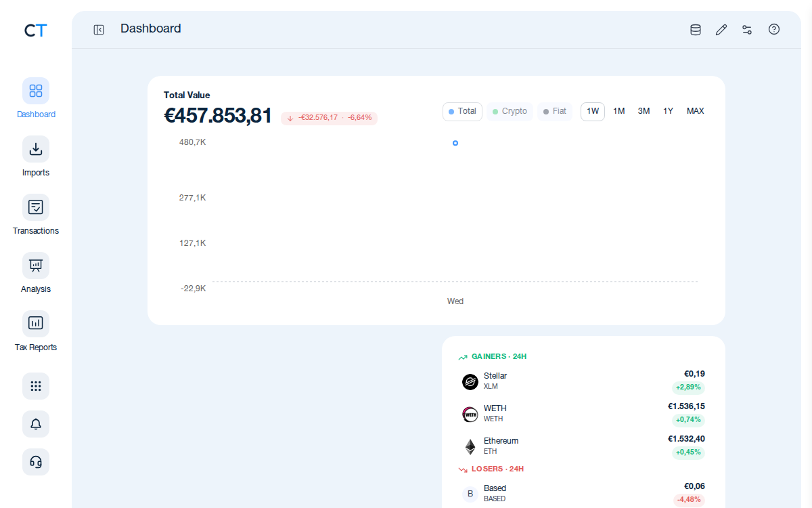Open the Tax Reports icon
This screenshot has height=508, width=812.
point(36,324)
